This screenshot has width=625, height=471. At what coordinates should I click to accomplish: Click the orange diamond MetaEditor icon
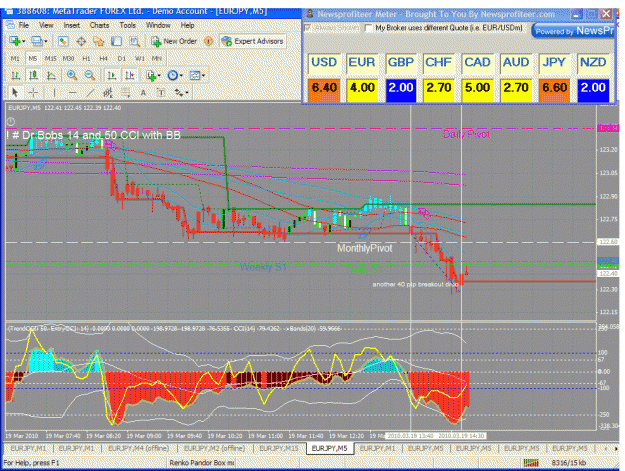point(208,41)
